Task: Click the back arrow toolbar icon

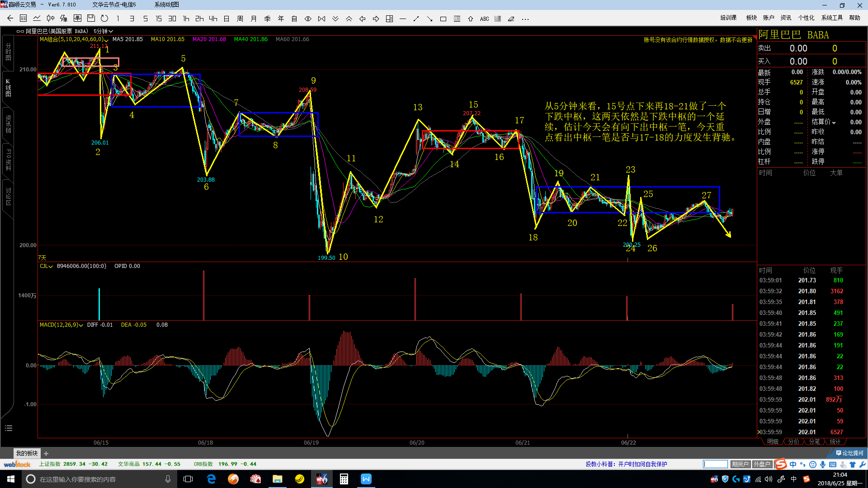Action: [x=10, y=19]
